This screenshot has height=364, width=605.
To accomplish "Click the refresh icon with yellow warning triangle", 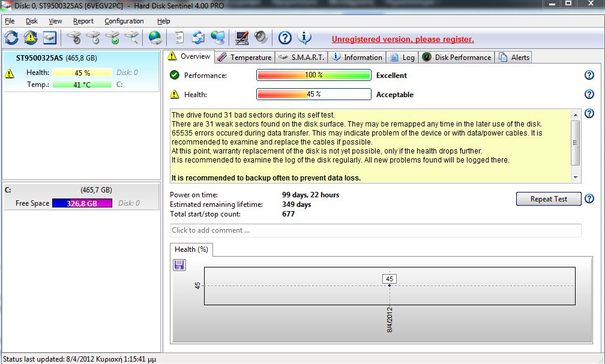I will pyautogui.click(x=31, y=38).
